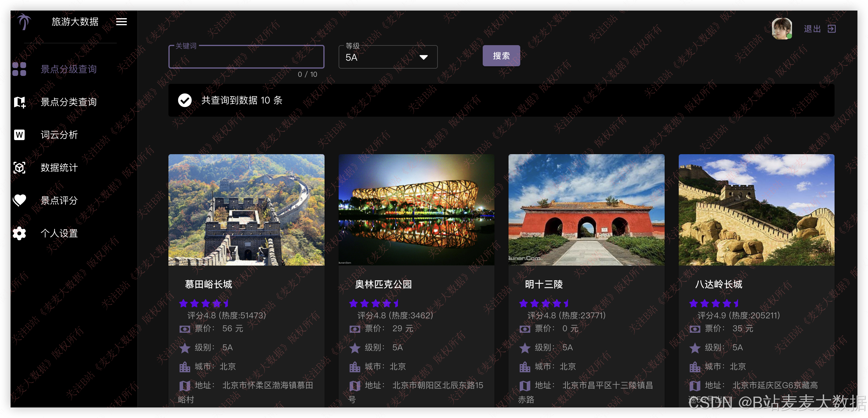Viewport: 868px width, 418px height.
Task: Click the cube scan icon beside 数据统计
Action: click(19, 168)
